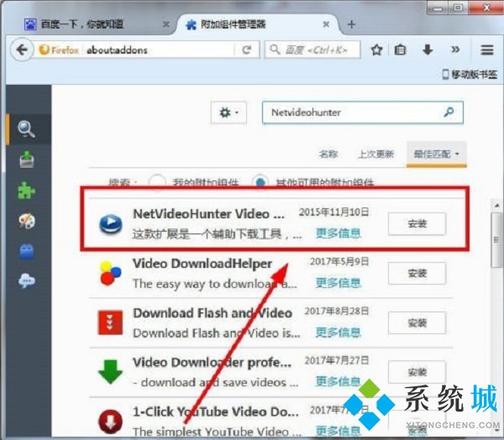Click the results list scrollbar thumb

497,240
